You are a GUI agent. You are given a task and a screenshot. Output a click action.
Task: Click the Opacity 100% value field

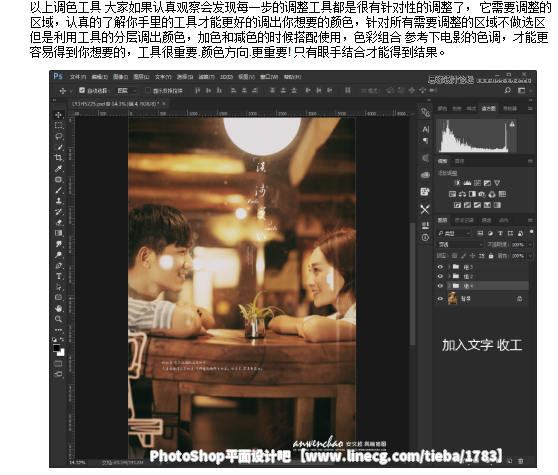[518, 245]
